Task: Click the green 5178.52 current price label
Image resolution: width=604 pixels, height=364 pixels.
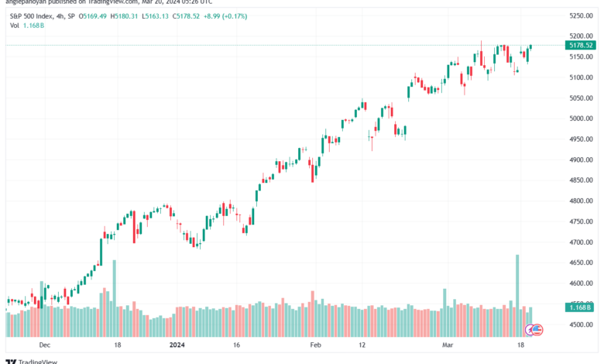Action: [x=581, y=46]
